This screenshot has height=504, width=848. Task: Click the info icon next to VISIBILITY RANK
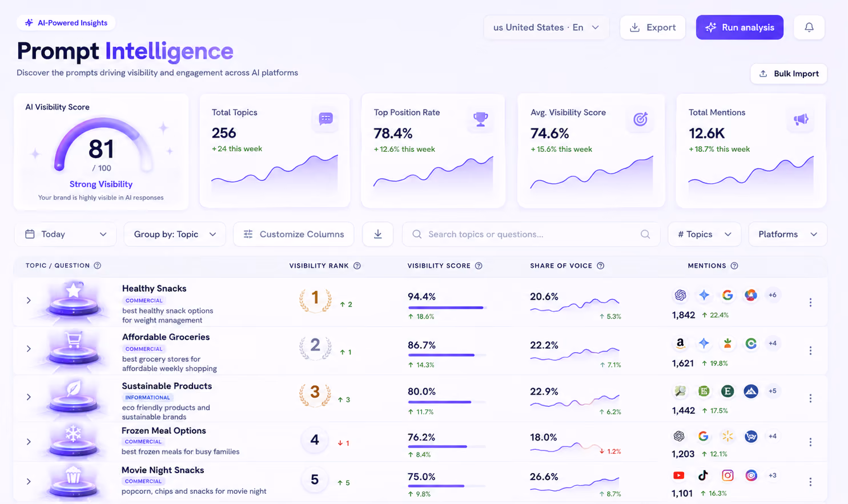point(357,265)
